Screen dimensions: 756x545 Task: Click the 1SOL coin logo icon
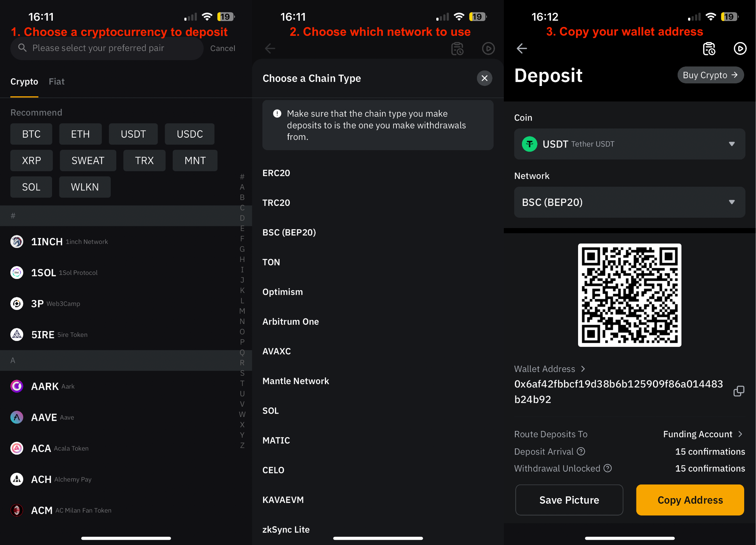[17, 273]
